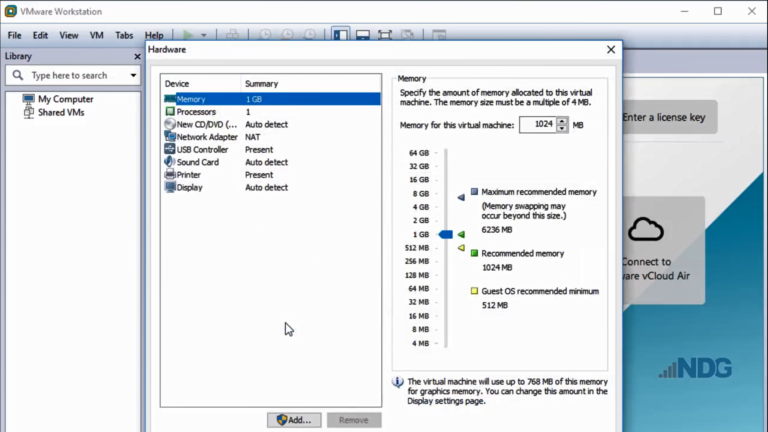
Task: Click the Enter a license key button
Action: pyautogui.click(x=670, y=117)
